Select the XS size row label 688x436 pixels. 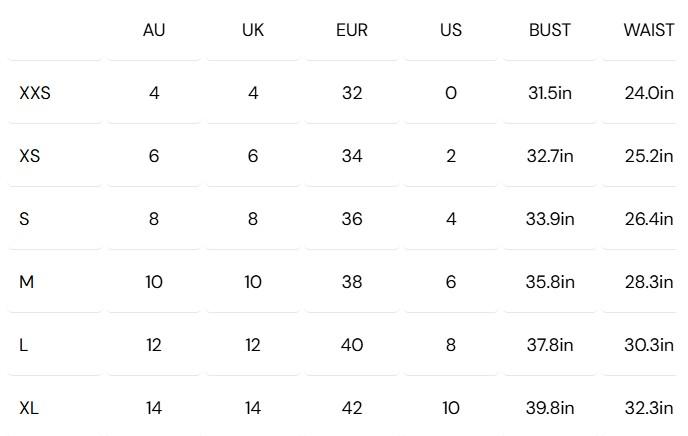click(30, 156)
